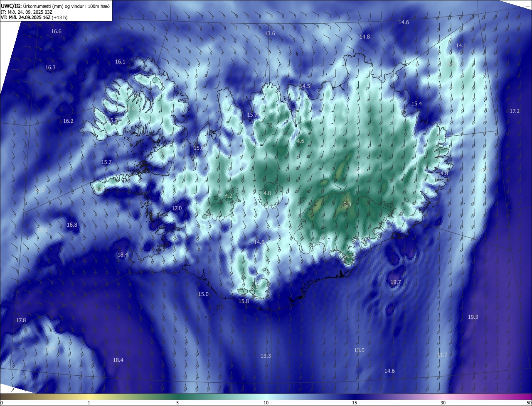This screenshot has height=406, width=532.
Task: Click the 6.8 value in the Westfjords
Action: coord(131,108)
